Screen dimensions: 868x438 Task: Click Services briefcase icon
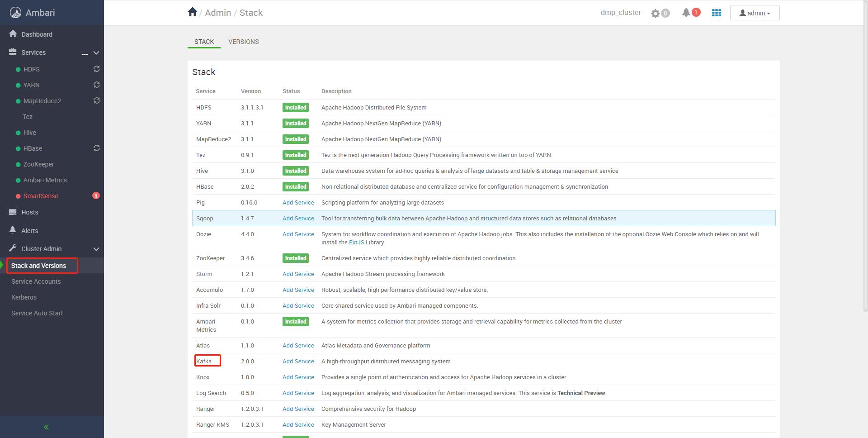coord(13,52)
